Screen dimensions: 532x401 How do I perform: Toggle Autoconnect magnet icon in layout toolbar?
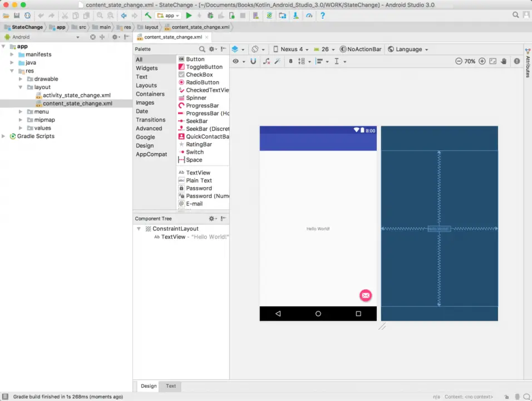point(253,61)
